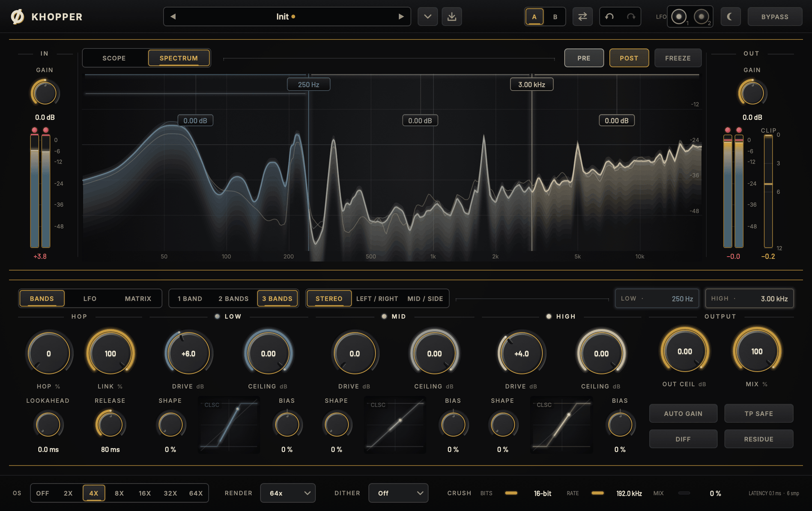The height and width of the screenshot is (511, 812).
Task: Choose 1 Band mode
Action: coord(190,299)
